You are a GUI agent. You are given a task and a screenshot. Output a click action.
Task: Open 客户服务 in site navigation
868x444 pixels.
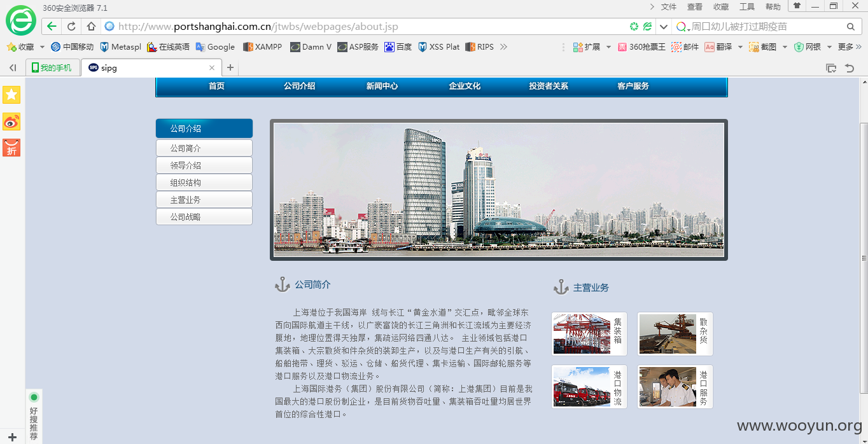coord(633,86)
